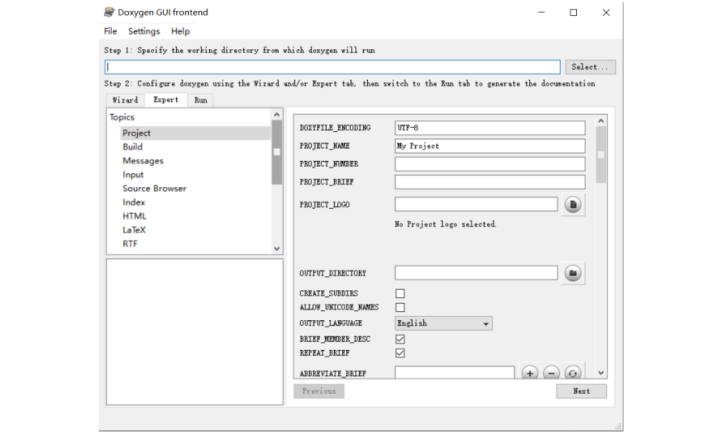Uncheck the BRIEF_MEMBER_DESC option
This screenshot has height=432, width=720.
click(400, 339)
